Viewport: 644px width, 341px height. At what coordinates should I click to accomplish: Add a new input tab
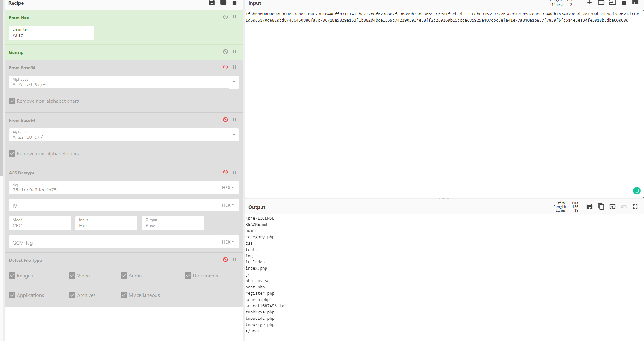click(x=589, y=3)
